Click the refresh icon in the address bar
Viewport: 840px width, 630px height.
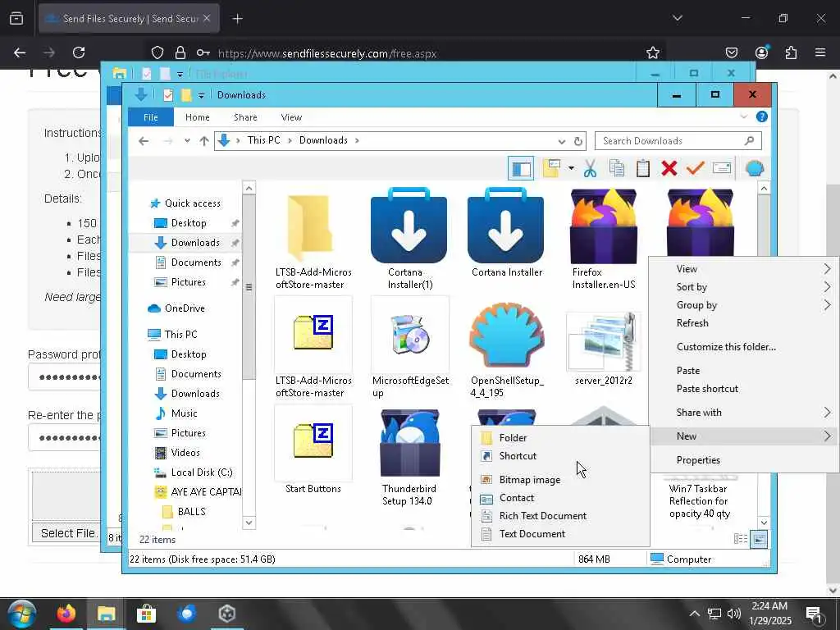[578, 141]
